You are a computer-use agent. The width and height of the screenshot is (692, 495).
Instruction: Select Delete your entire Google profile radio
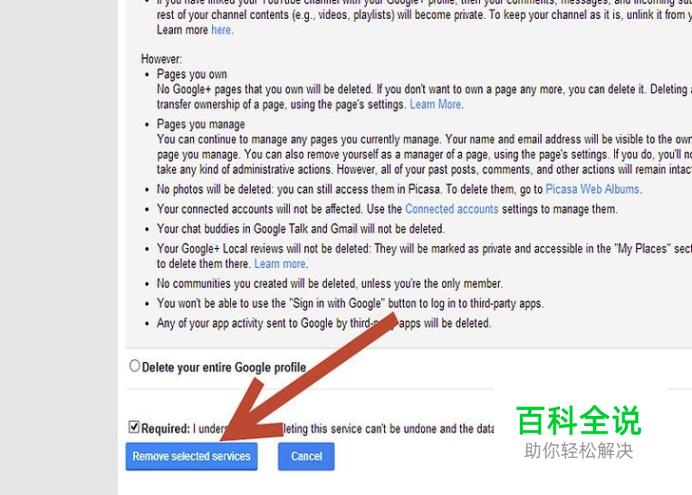pos(135,366)
